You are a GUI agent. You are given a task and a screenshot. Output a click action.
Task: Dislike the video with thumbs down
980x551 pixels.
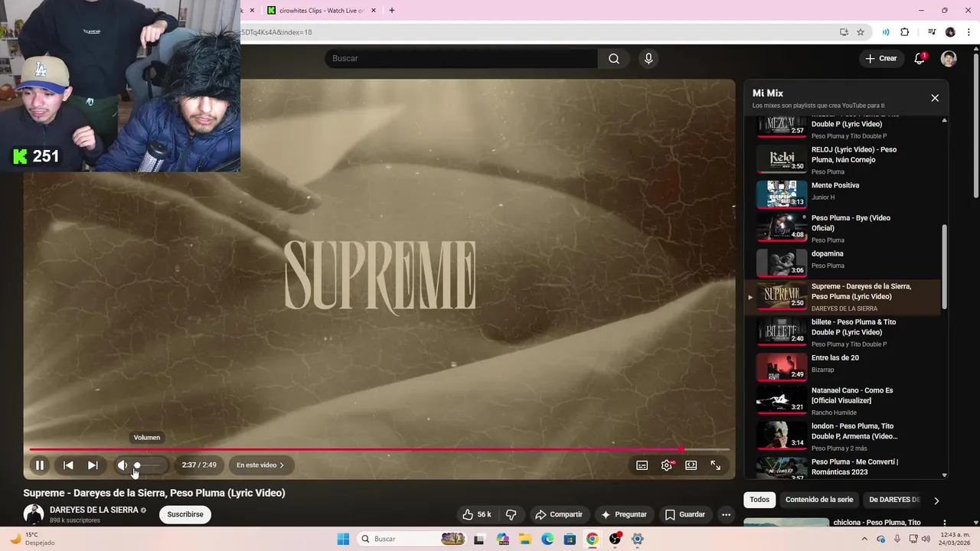point(511,514)
